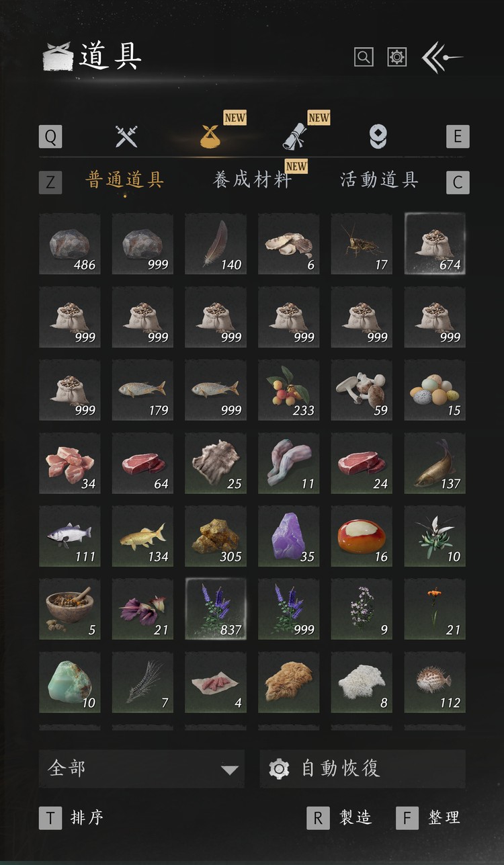Open the search magnifier icon
Image resolution: width=504 pixels, height=865 pixels.
click(x=364, y=57)
